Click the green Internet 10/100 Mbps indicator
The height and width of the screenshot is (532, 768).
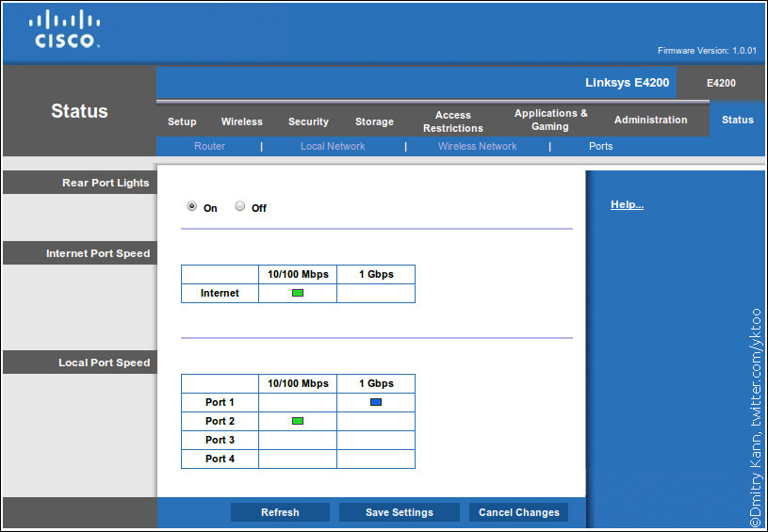pyautogui.click(x=298, y=293)
